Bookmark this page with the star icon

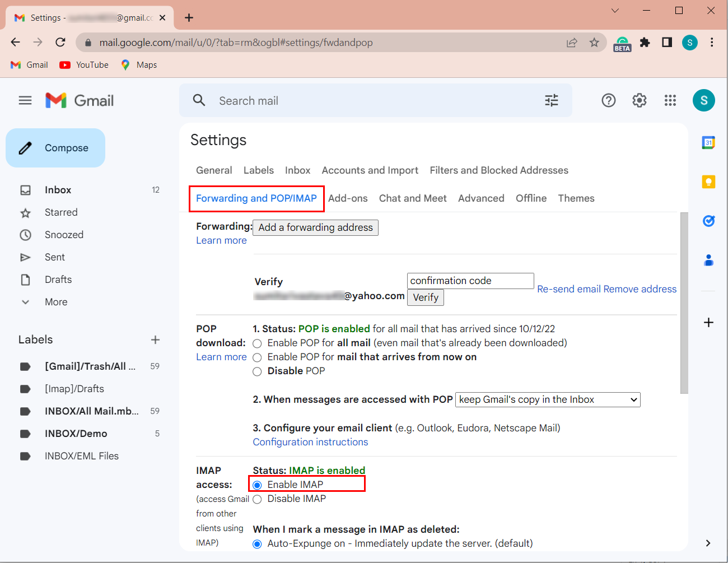point(594,43)
